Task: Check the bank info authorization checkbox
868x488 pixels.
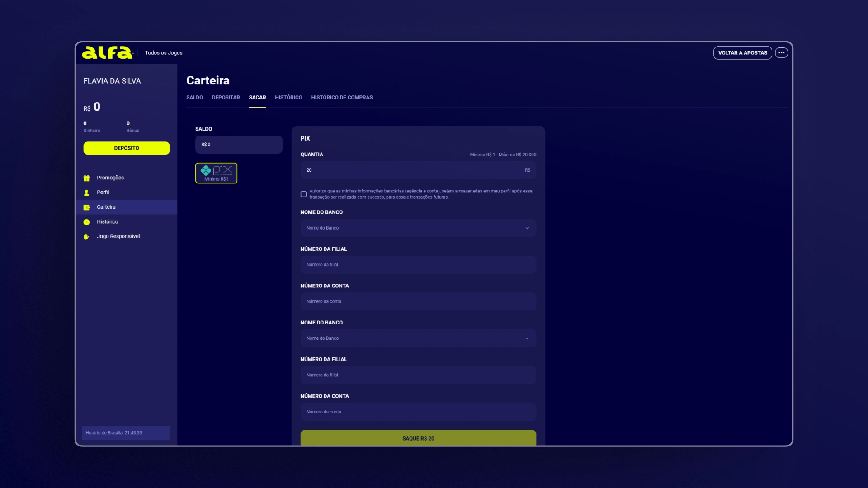Action: click(x=303, y=194)
